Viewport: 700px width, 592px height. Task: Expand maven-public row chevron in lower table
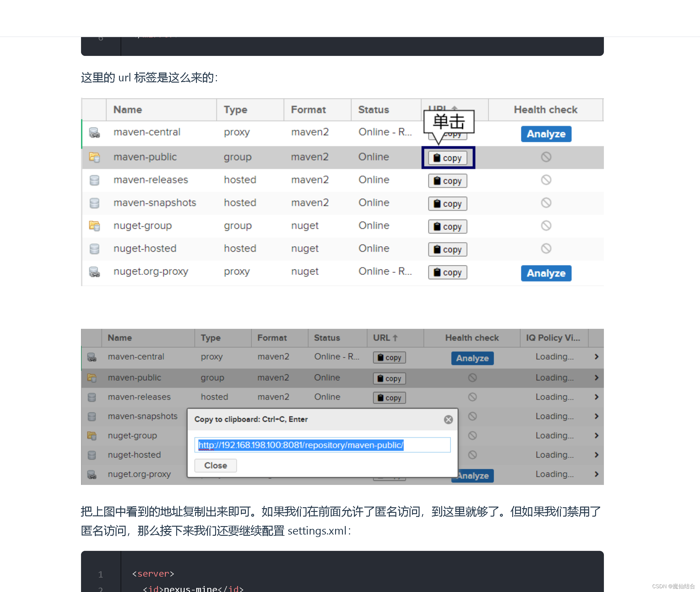coord(596,377)
